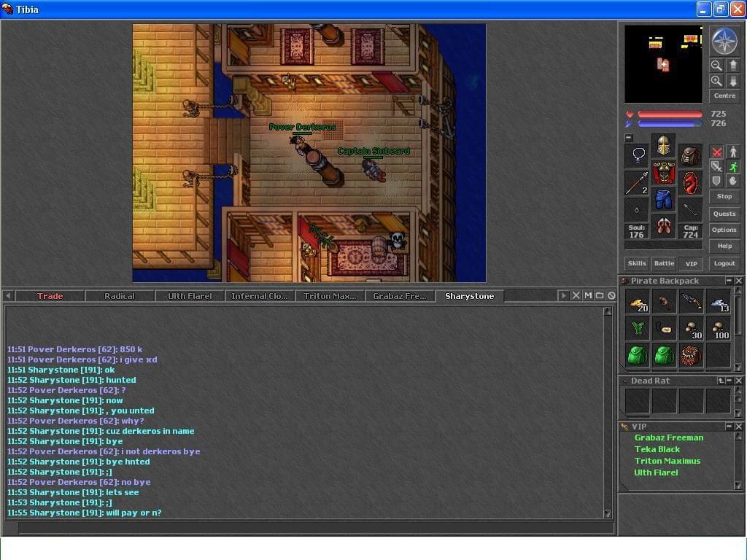Switch to the Radical chat tab
Screen dimensions: 747x560
tap(120, 296)
